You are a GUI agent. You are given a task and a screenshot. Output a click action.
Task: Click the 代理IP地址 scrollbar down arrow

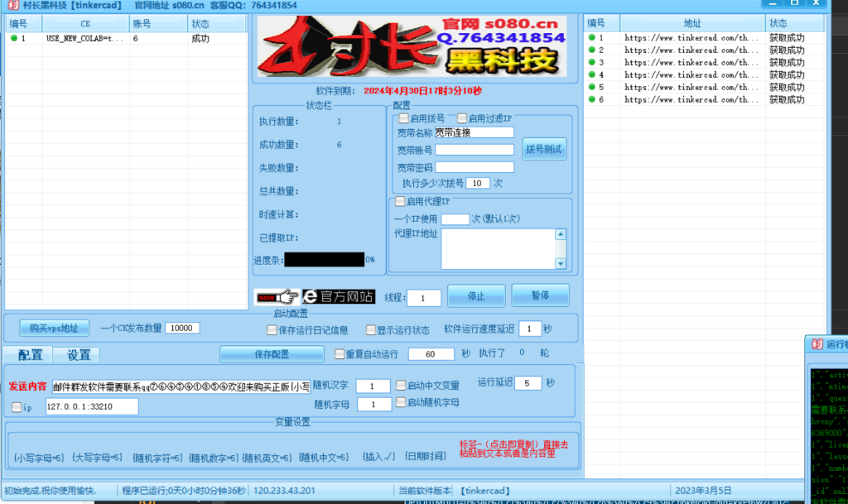point(561,264)
